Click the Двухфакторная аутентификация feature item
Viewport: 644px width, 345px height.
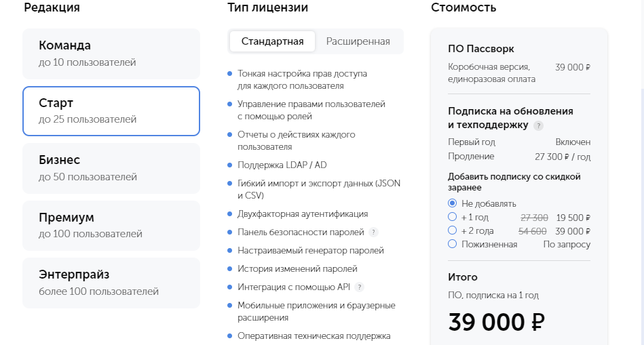pos(303,214)
